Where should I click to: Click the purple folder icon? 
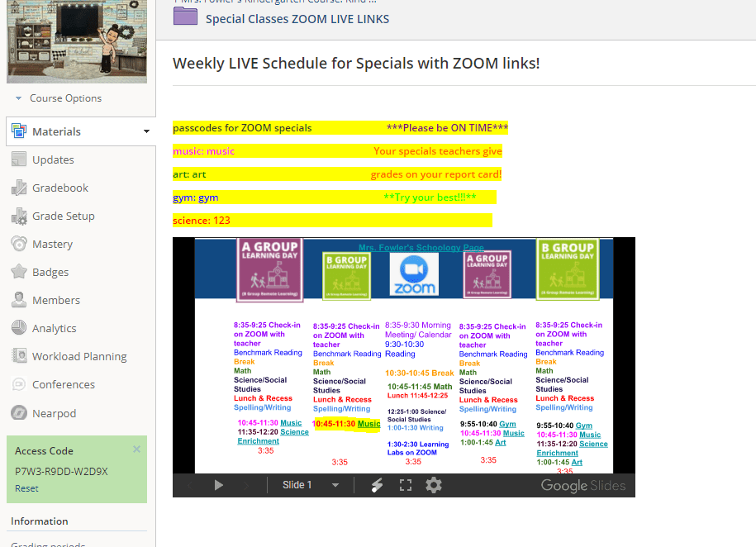(x=185, y=17)
